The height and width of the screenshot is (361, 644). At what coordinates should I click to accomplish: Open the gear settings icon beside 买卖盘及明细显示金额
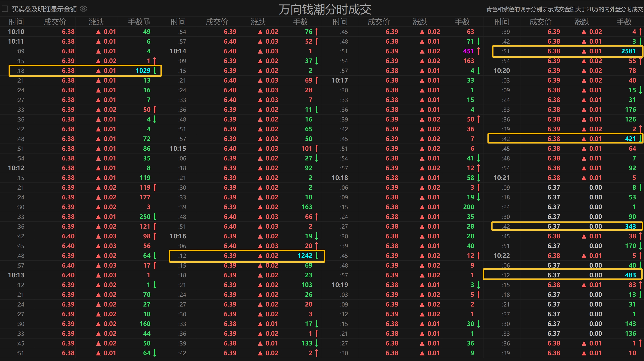pyautogui.click(x=84, y=9)
